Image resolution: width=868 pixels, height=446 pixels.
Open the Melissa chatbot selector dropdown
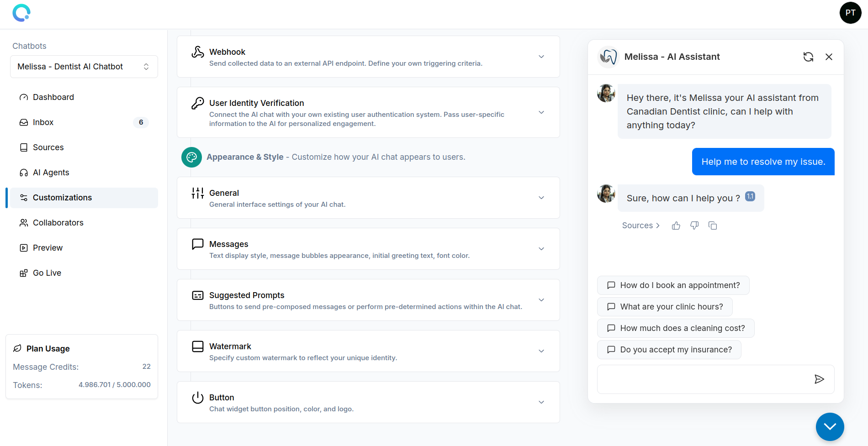click(84, 67)
